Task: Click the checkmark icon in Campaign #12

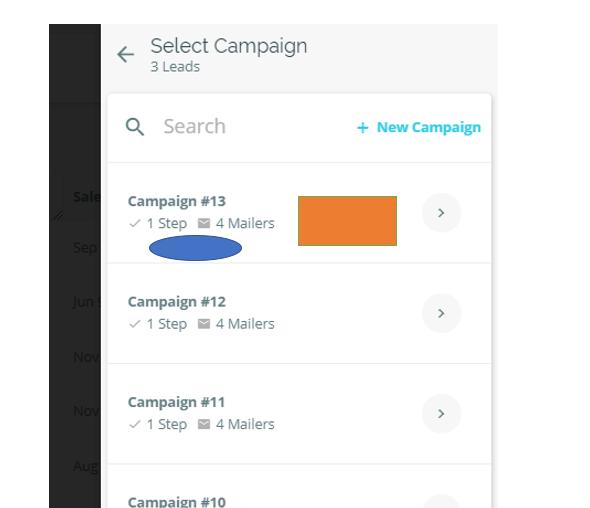Action: 135,324
